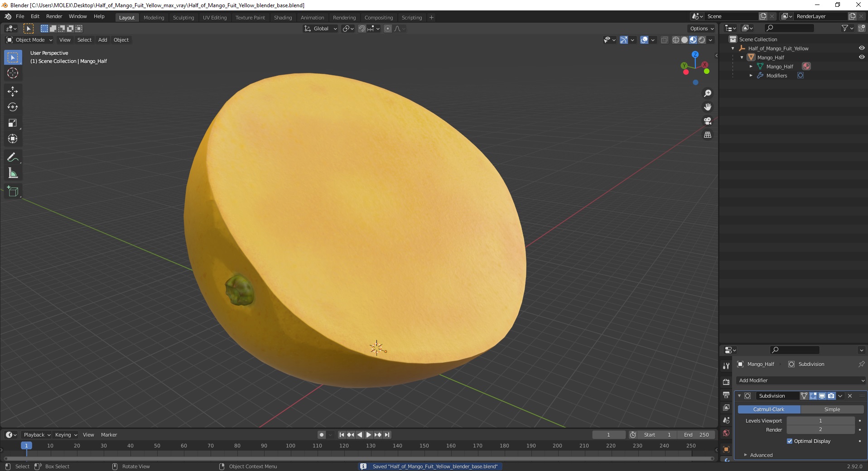Collapse Half_of_Mango_Fuit_Yellow collection tree
Screen dimensions: 868x471
tap(733, 48)
